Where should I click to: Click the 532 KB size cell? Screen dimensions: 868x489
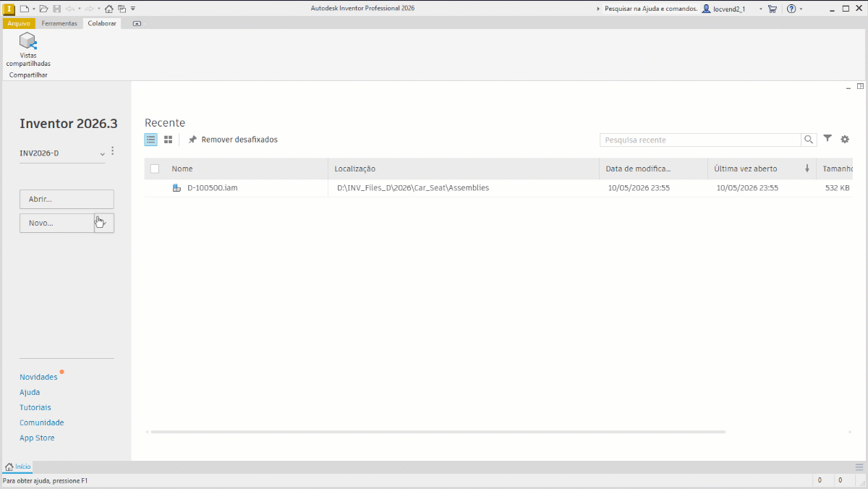coord(838,187)
